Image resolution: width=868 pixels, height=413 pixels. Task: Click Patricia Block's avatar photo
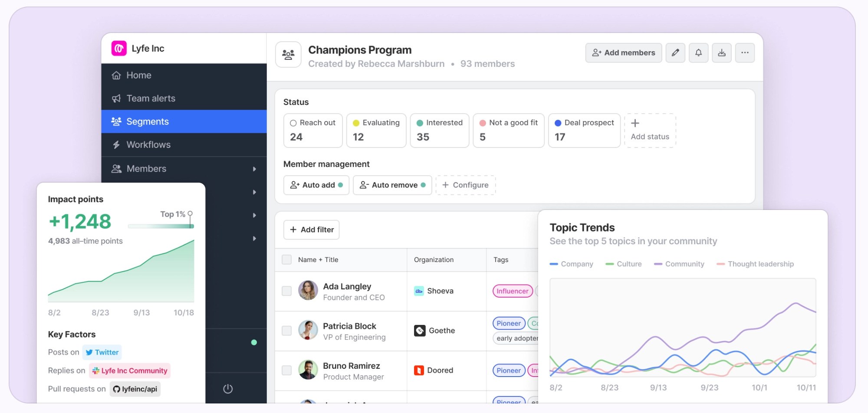point(308,330)
